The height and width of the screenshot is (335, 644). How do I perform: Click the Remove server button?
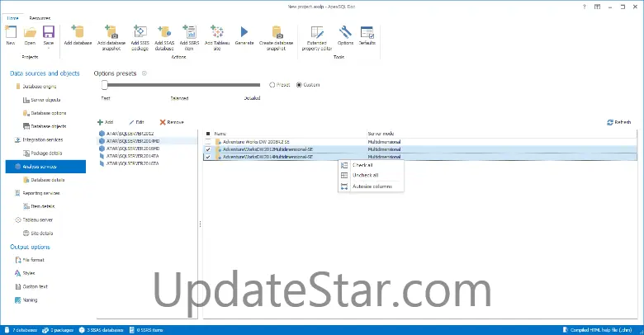click(x=172, y=122)
